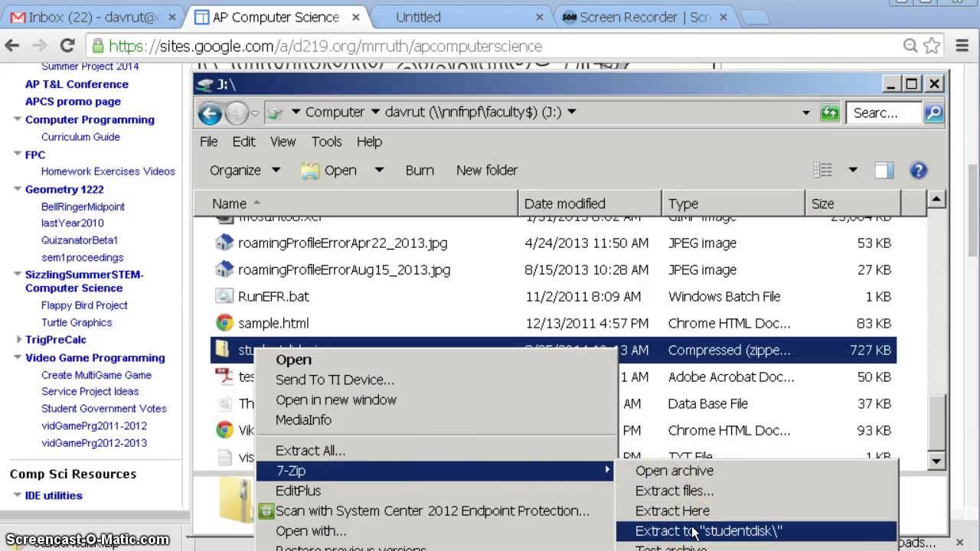Open the Help menu in Explorer
This screenshot has width=980, height=551.
pos(369,142)
